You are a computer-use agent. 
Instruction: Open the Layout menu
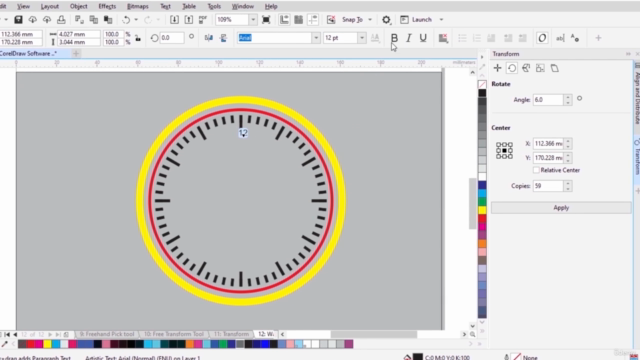(x=50, y=7)
